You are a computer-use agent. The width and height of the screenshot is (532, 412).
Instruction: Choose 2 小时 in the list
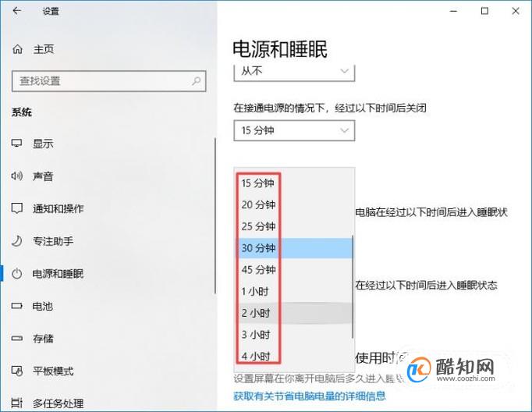coord(294,313)
